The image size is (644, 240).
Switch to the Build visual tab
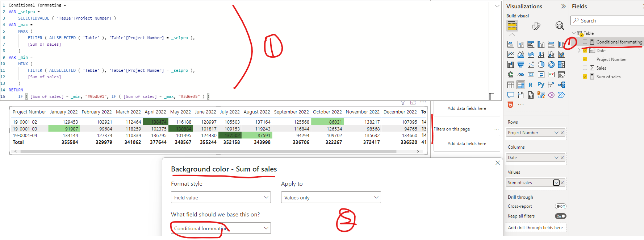click(512, 26)
